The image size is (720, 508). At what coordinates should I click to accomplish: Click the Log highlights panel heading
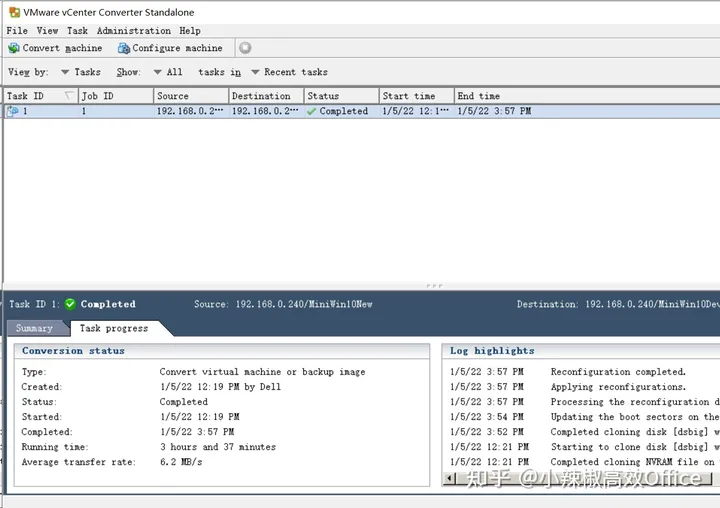(x=492, y=351)
